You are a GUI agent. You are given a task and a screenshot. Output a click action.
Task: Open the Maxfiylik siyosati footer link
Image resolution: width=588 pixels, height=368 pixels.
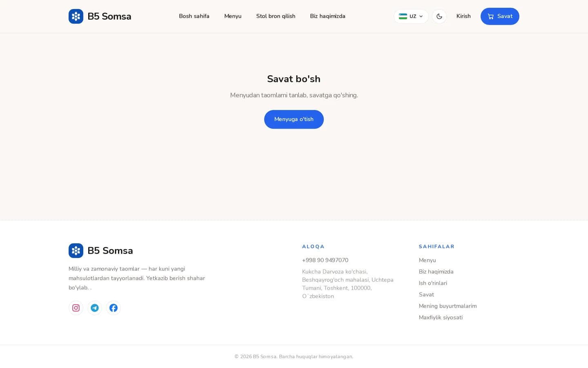[x=441, y=317]
